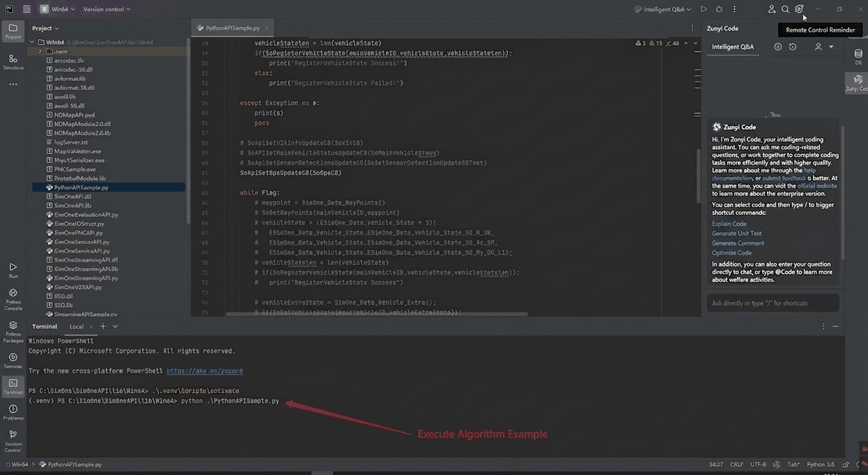Click the Explain Code shortcut link

click(x=729, y=224)
